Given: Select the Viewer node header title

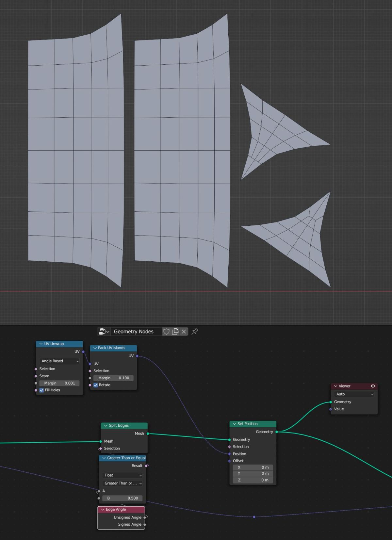Looking at the screenshot, I should (344, 386).
